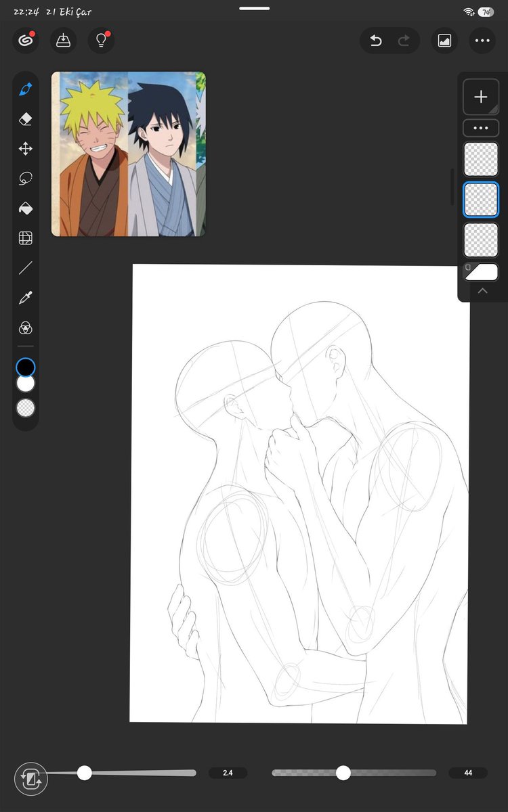The height and width of the screenshot is (812, 508).
Task: Collapse the layers panel chevron
Action: click(482, 291)
